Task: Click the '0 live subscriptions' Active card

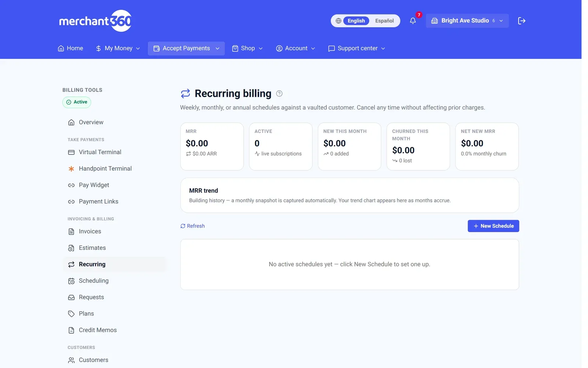Action: click(x=281, y=147)
